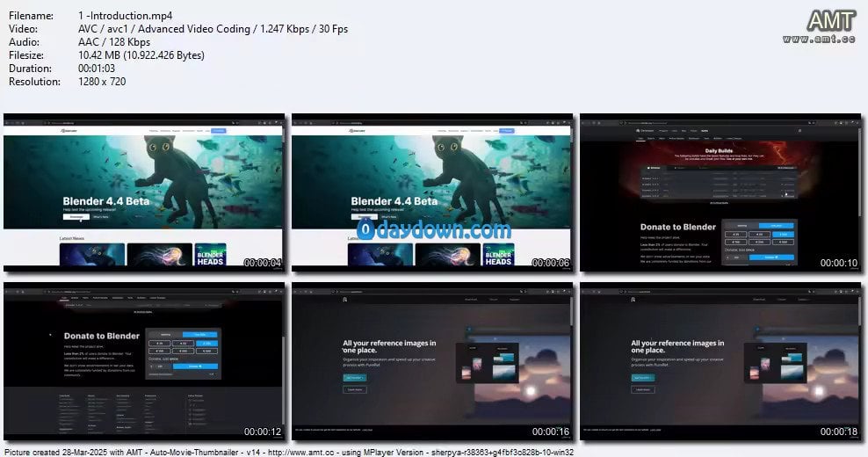This screenshot has height=457, width=868.
Task: Open the 00:00:06 video frame thumbnail
Action: tap(432, 192)
